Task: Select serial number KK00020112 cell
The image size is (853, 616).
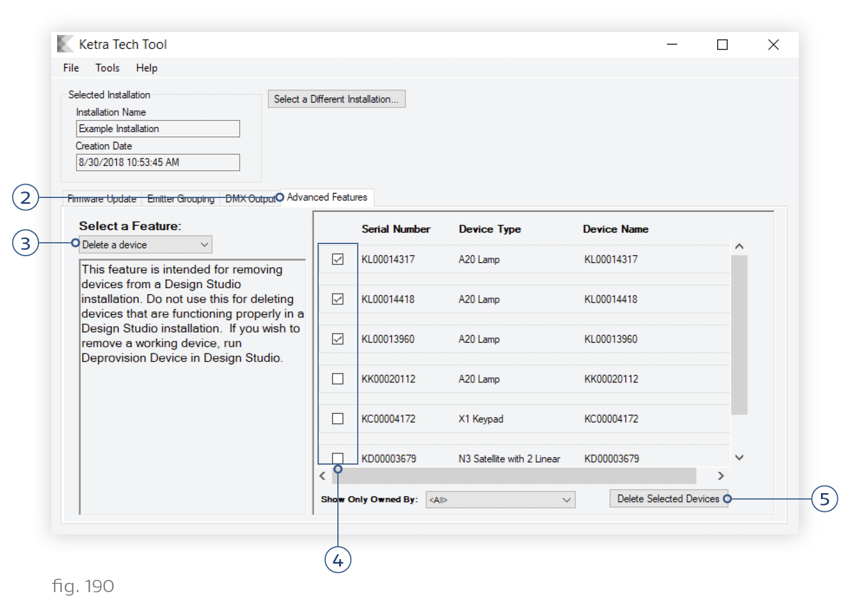Action: pyautogui.click(x=389, y=379)
